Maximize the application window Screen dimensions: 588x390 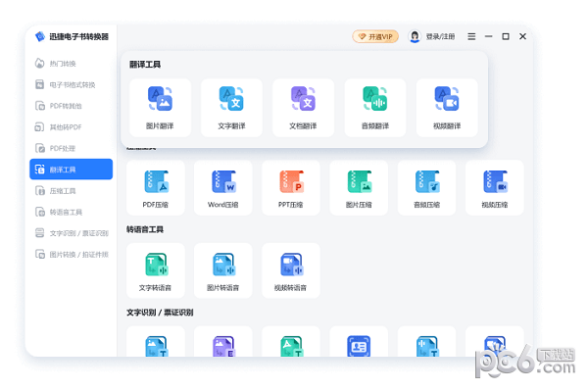(x=506, y=36)
